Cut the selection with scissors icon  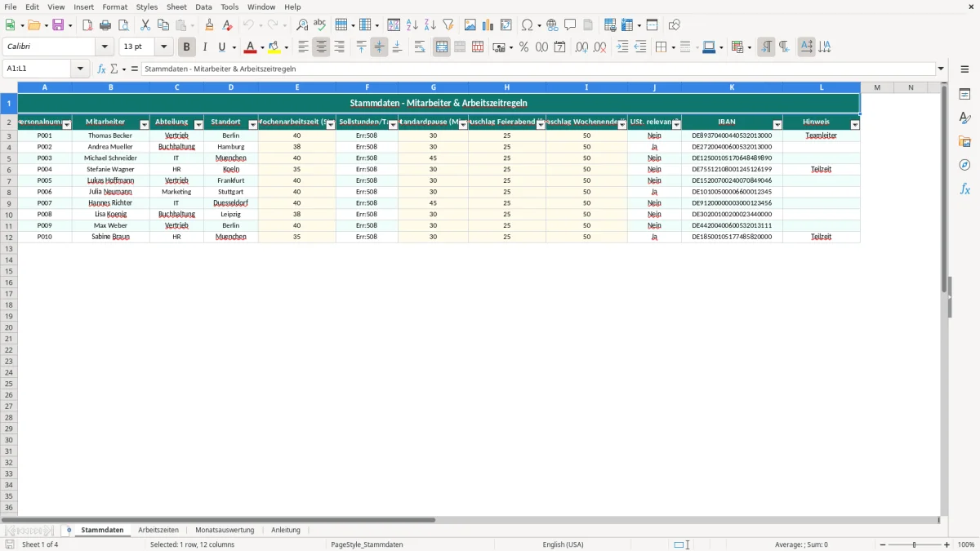pos(145,25)
